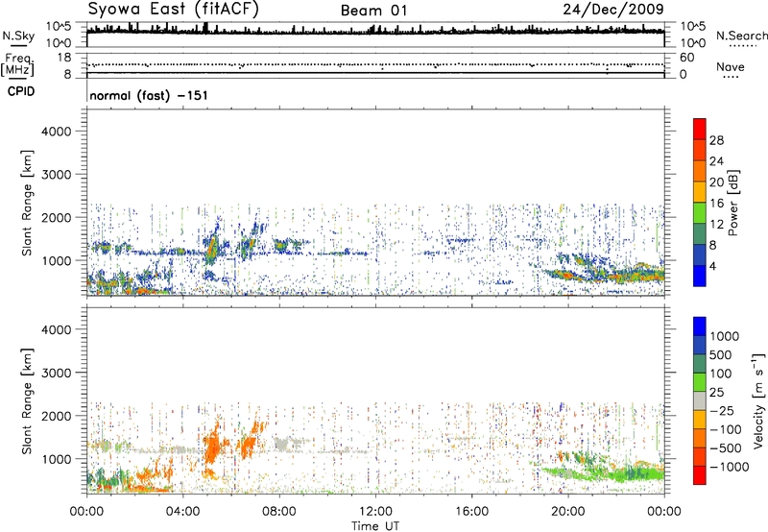768x532 pixels.
Task: Select the 'CPID' row label
Action: [x=21, y=91]
